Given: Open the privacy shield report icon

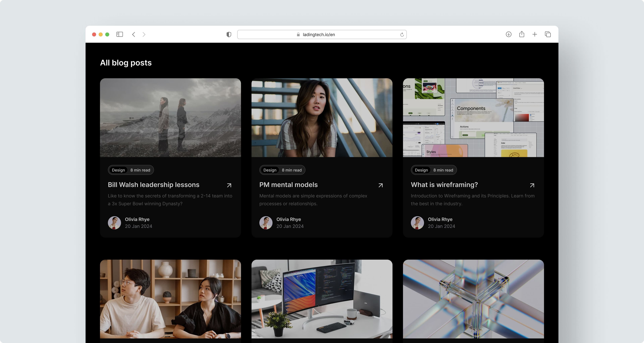Looking at the screenshot, I should click(229, 35).
